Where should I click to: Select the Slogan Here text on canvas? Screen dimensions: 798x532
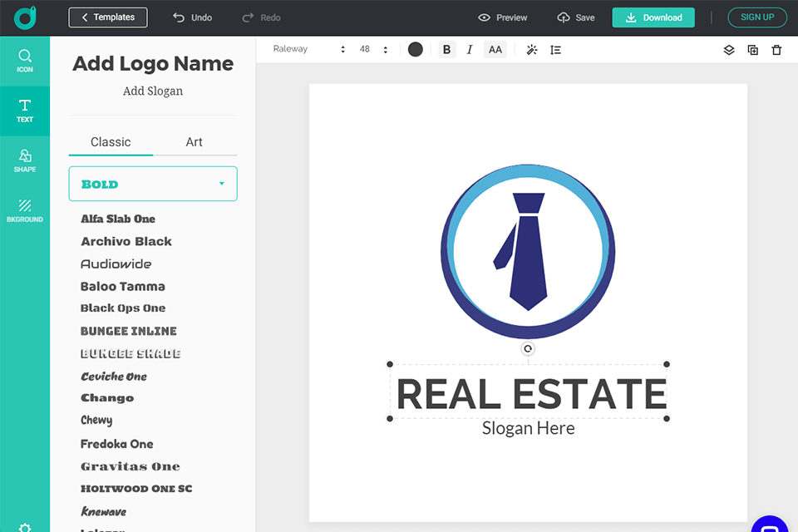click(x=529, y=429)
